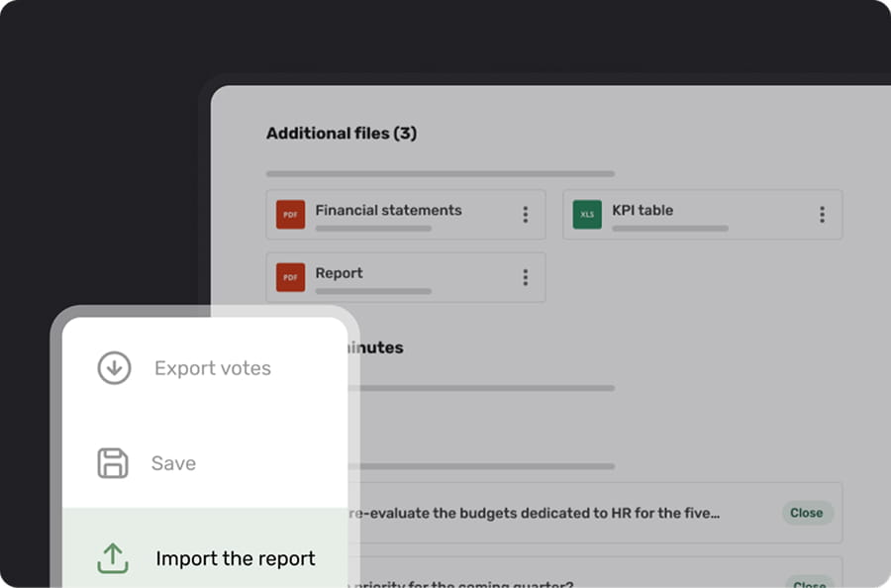Open the three-dot menu for Financial statements
The image size is (891, 588).
point(525,215)
